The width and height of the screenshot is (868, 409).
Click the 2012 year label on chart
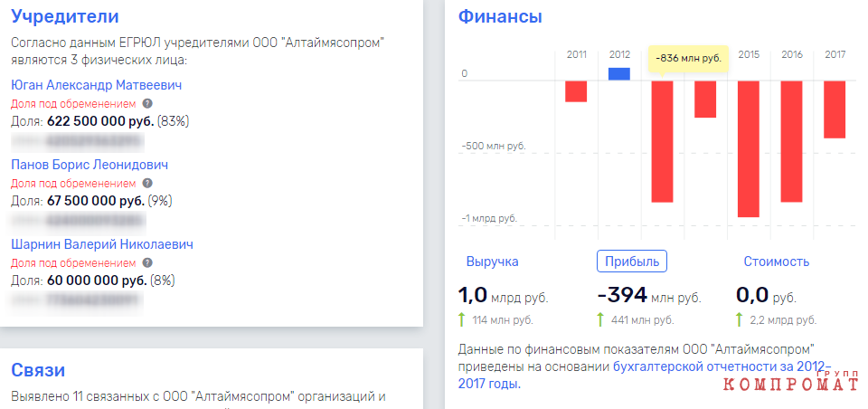click(x=619, y=55)
